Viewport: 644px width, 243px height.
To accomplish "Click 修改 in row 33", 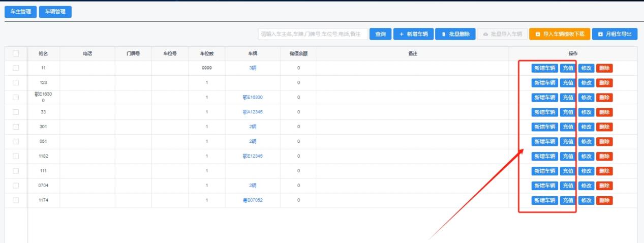I will point(586,112).
